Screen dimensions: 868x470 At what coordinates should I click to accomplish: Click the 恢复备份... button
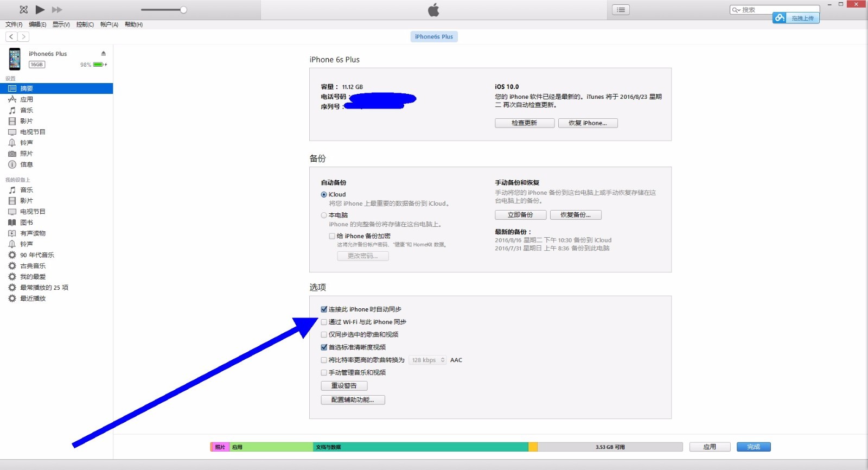point(576,215)
